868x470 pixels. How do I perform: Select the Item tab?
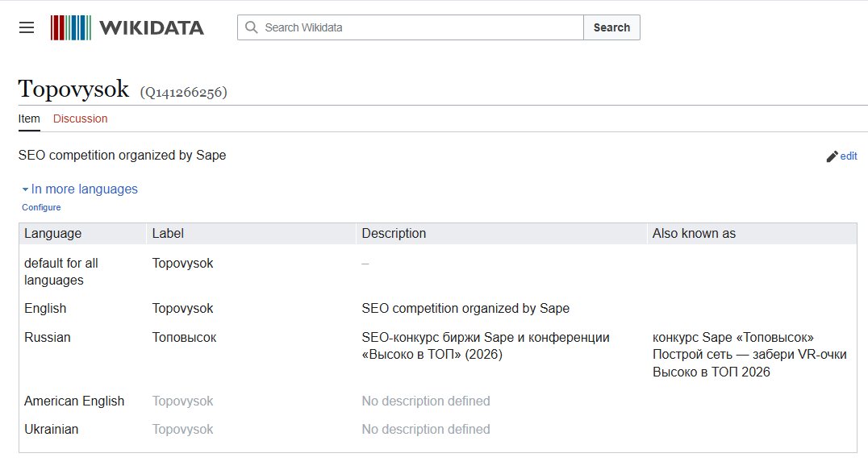(x=29, y=119)
